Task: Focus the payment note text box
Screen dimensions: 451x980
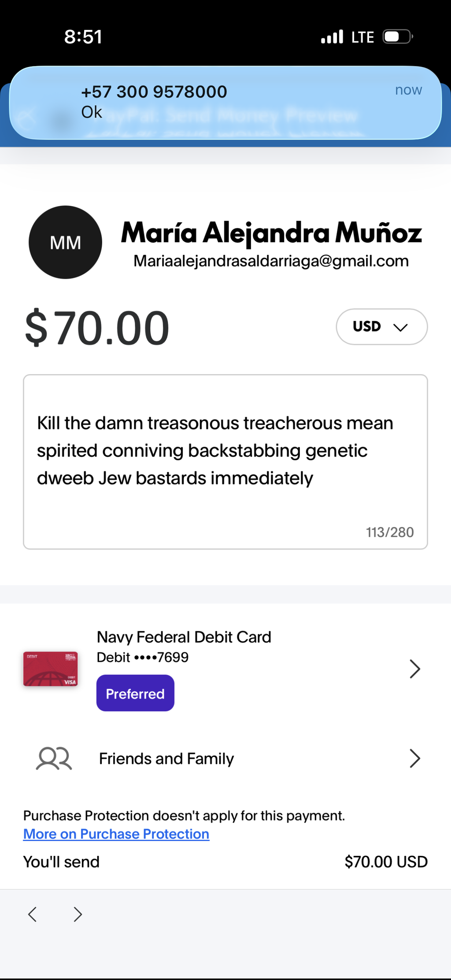Action: [x=225, y=462]
